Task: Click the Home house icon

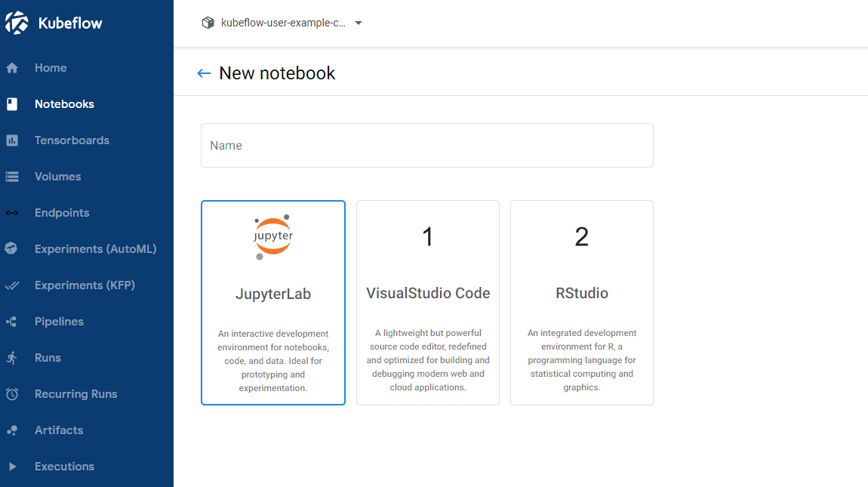Action: click(x=12, y=68)
